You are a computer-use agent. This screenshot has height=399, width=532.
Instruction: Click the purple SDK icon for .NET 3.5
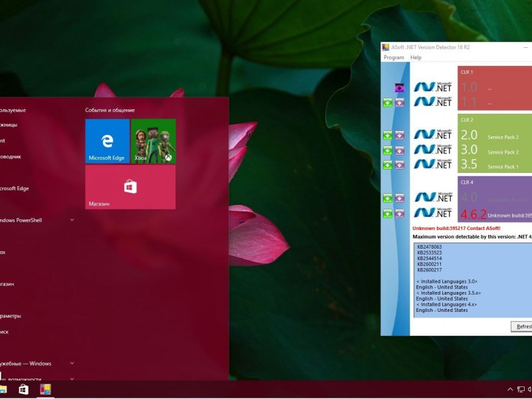point(400,165)
